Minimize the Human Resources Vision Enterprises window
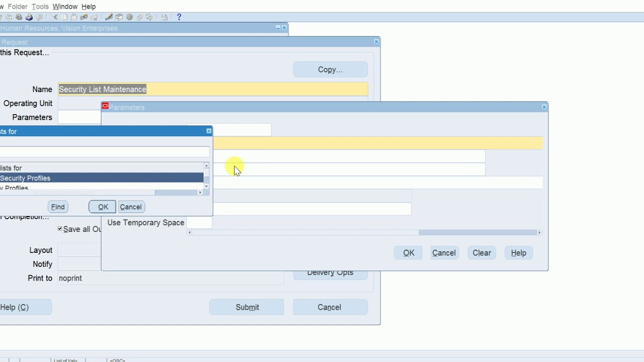Image resolution: width=644 pixels, height=362 pixels. pos(278,28)
